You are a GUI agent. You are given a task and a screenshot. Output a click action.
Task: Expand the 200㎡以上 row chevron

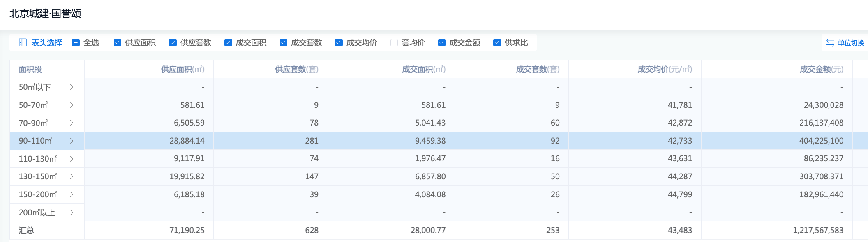point(72,212)
